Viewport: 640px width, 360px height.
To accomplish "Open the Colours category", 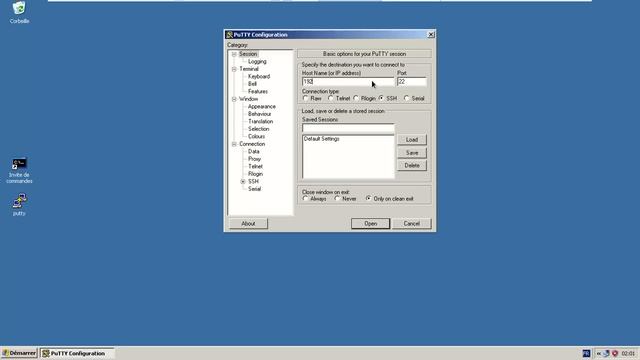I will 256,136.
